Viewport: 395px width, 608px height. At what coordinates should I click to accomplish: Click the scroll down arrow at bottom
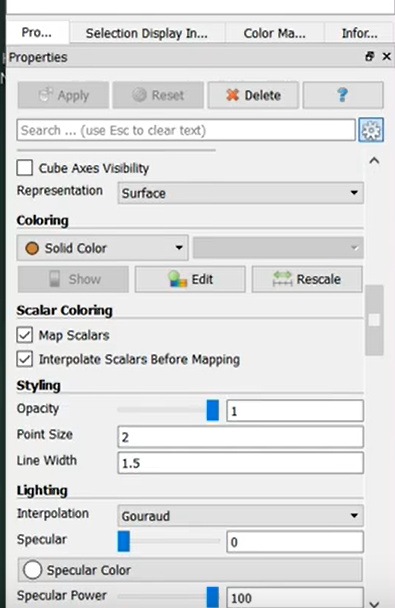374,603
